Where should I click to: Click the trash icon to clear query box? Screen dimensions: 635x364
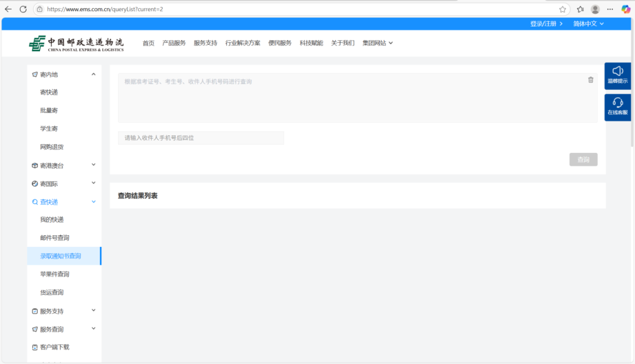tap(591, 79)
